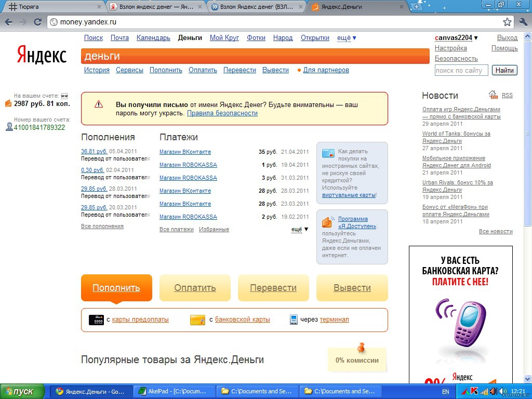Open the Избранные payments link
Image resolution: width=532 pixels, height=399 pixels.
point(214,229)
